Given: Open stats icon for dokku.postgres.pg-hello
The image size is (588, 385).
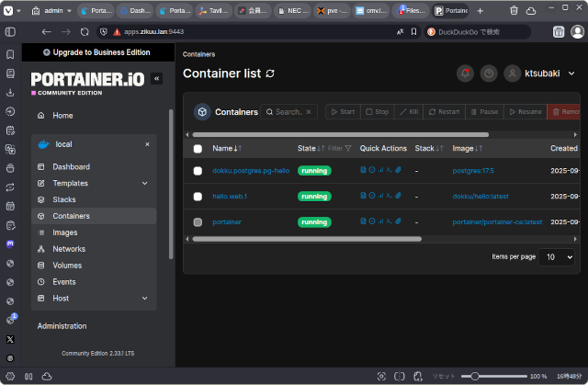Looking at the screenshot, I should tap(380, 170).
